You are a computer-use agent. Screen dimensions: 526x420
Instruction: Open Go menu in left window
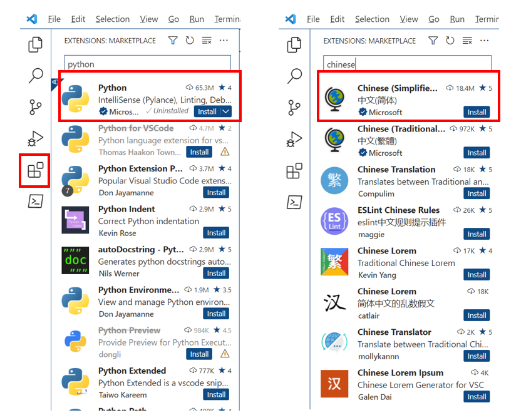pyautogui.click(x=173, y=19)
